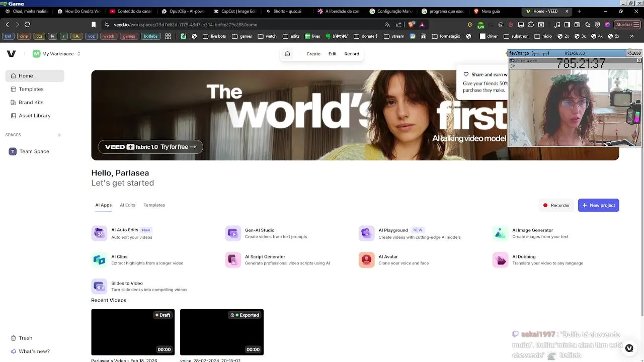Click the browser back arrow
644x362 pixels.
7,25
